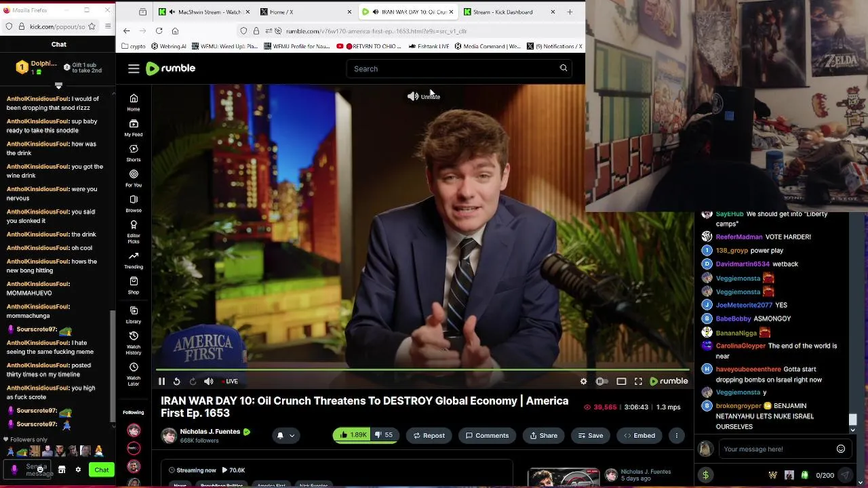Open the Fishtank LIVE bookmark
Viewport: 868px width, 488px height.
429,46
